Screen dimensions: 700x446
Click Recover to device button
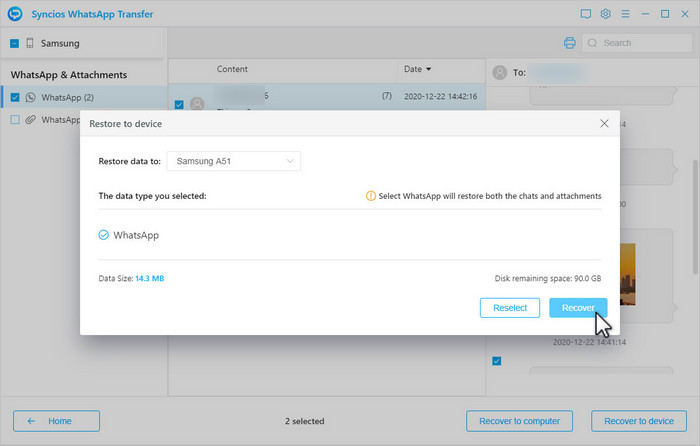[639, 421]
